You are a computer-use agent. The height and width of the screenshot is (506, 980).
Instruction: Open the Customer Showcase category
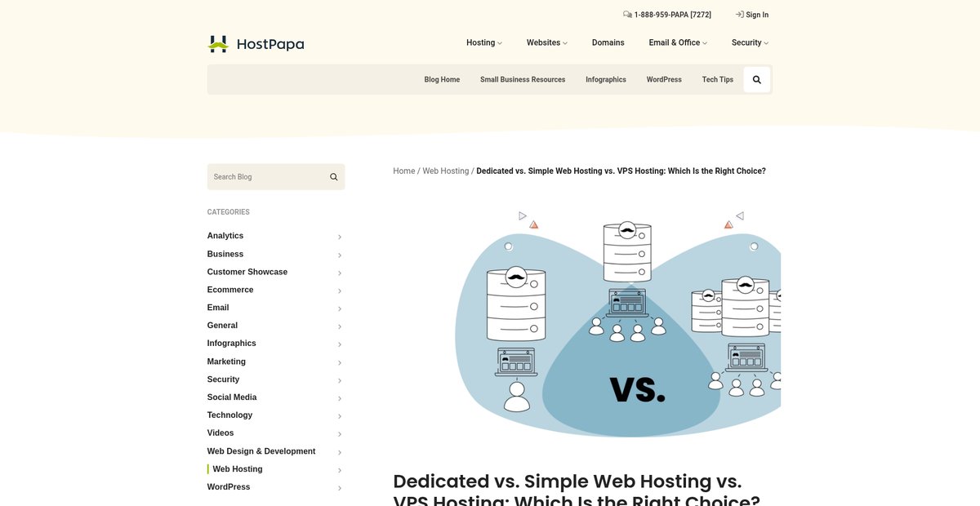(x=247, y=272)
